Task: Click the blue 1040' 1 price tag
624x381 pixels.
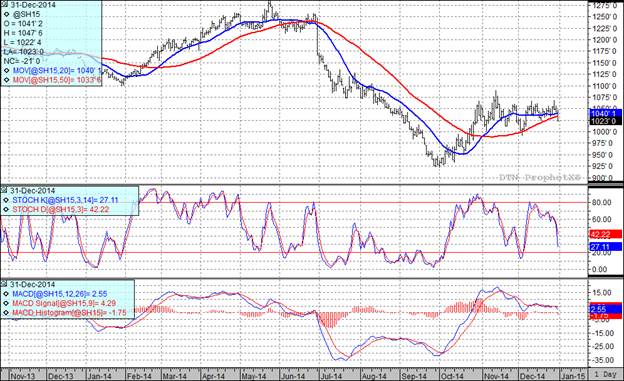Action: (605, 113)
